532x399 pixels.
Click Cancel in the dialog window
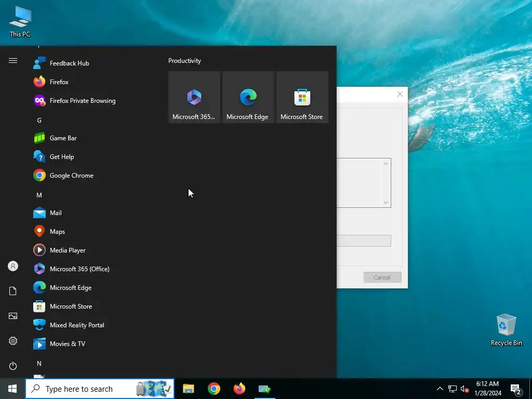[382, 277]
